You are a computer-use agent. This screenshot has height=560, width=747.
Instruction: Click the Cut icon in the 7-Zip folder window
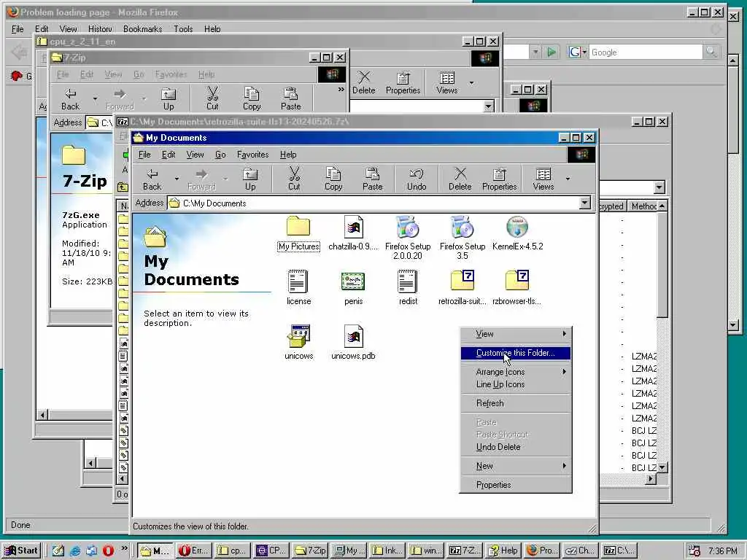coord(212,98)
